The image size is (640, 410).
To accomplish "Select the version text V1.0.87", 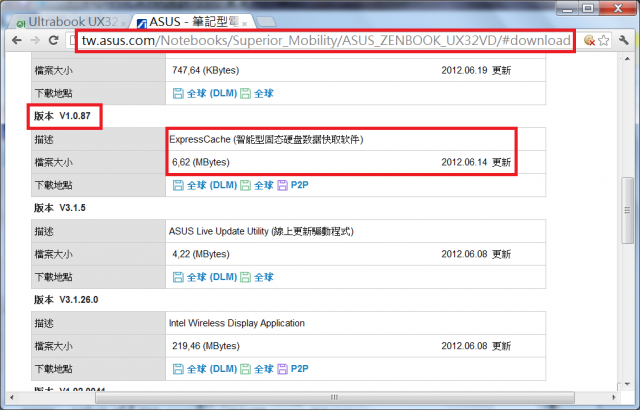I will coord(75,116).
